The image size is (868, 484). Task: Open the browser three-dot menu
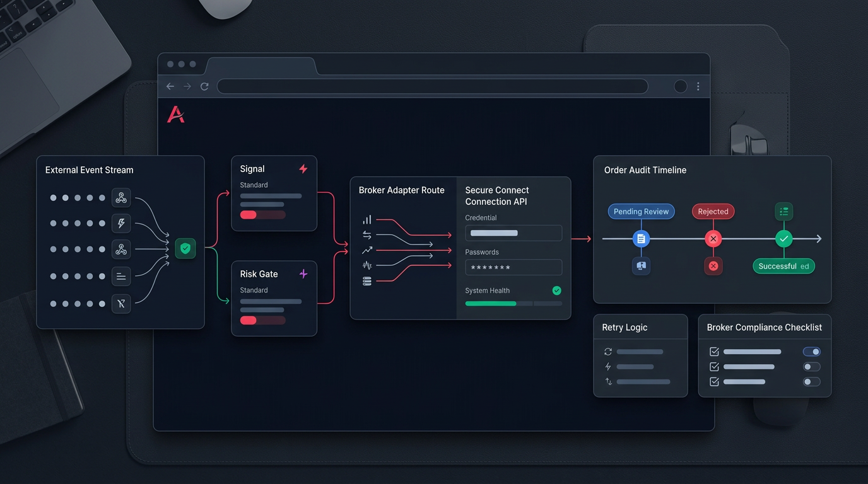(x=698, y=86)
